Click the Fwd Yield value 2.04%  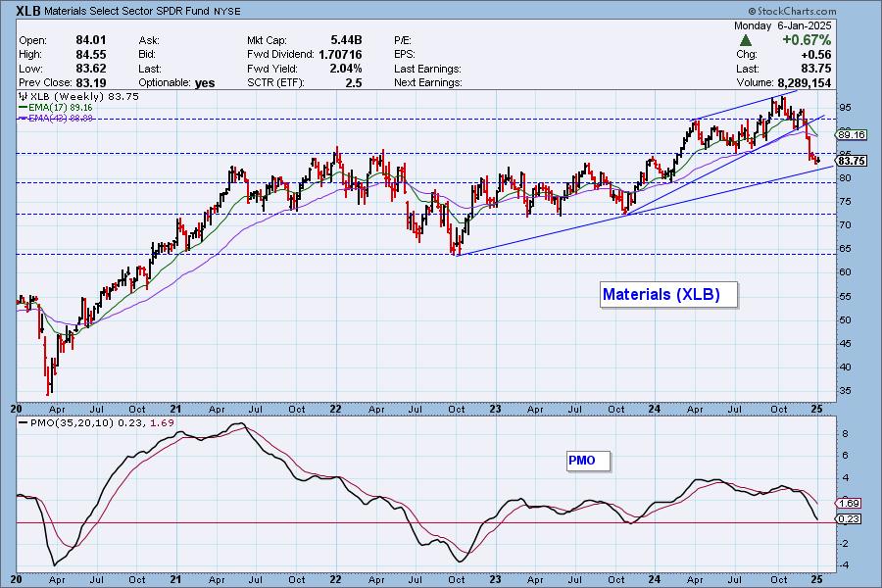pos(346,69)
